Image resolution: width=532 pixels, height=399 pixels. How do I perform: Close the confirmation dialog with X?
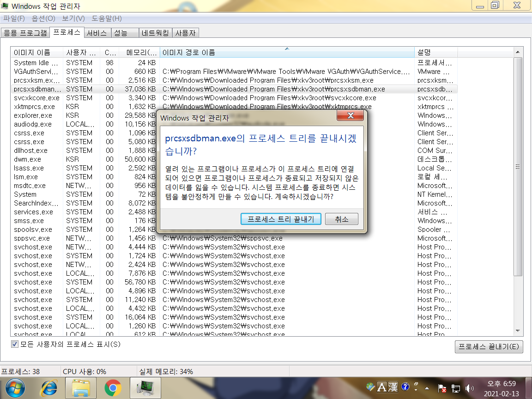click(350, 115)
